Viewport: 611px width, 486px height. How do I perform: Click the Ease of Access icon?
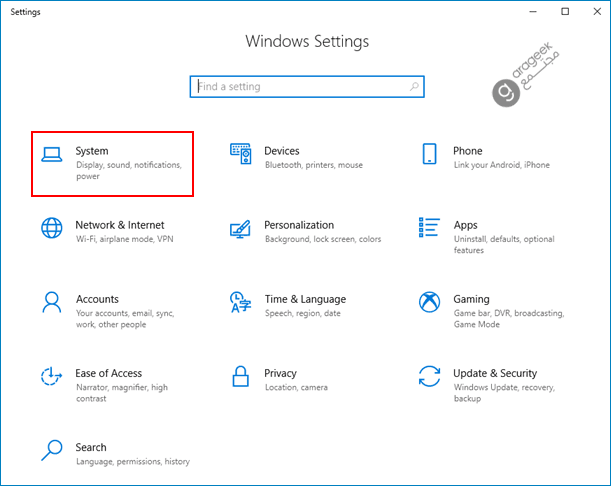coord(51,376)
